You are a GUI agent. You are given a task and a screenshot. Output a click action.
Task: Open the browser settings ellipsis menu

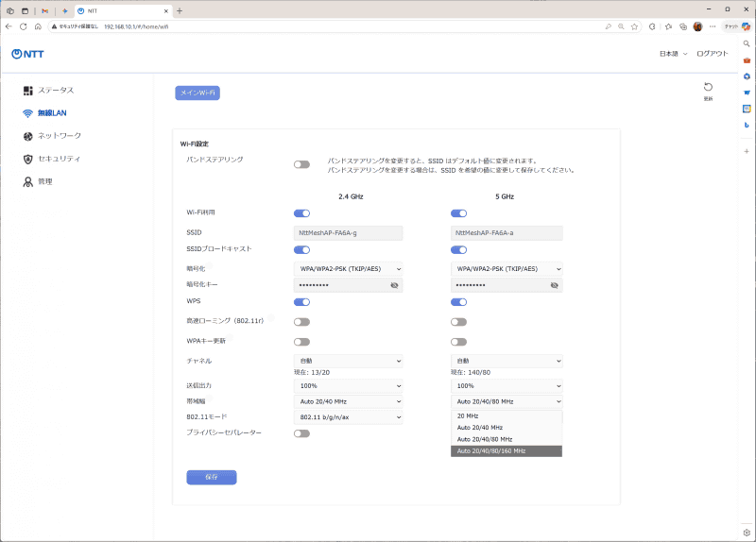713,26
